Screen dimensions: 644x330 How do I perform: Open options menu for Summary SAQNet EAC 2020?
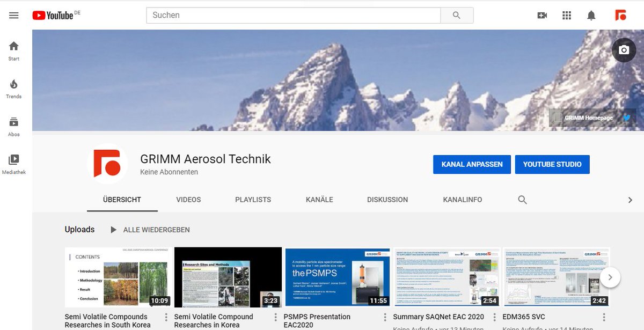pyautogui.click(x=495, y=317)
